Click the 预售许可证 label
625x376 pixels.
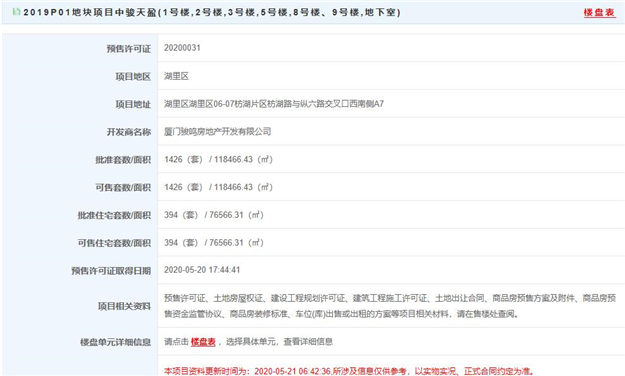pos(128,49)
